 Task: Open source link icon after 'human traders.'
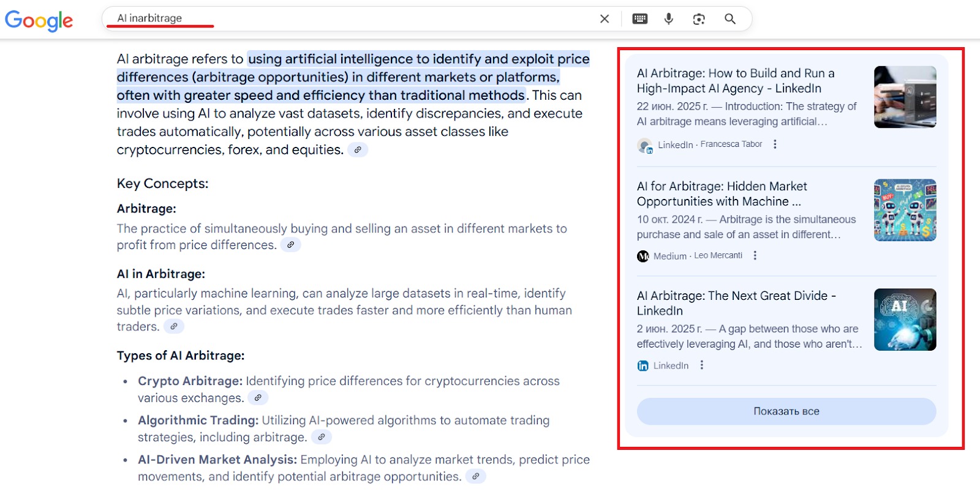tap(174, 326)
